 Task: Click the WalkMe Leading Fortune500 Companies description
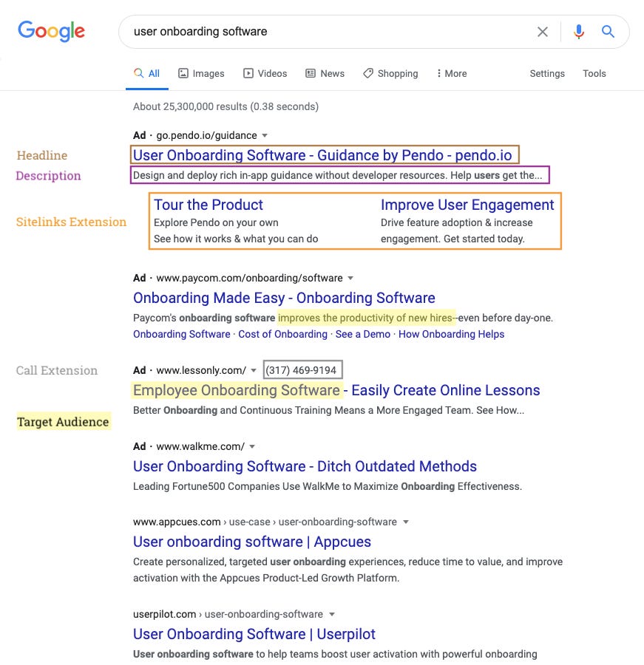point(328,486)
